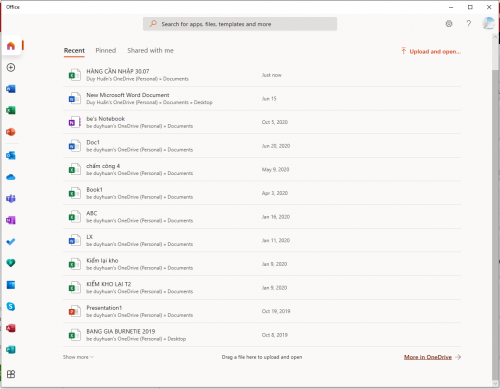Image resolution: width=500 pixels, height=389 pixels.
Task: Focus the Search for apps, files field
Action: coord(240,24)
